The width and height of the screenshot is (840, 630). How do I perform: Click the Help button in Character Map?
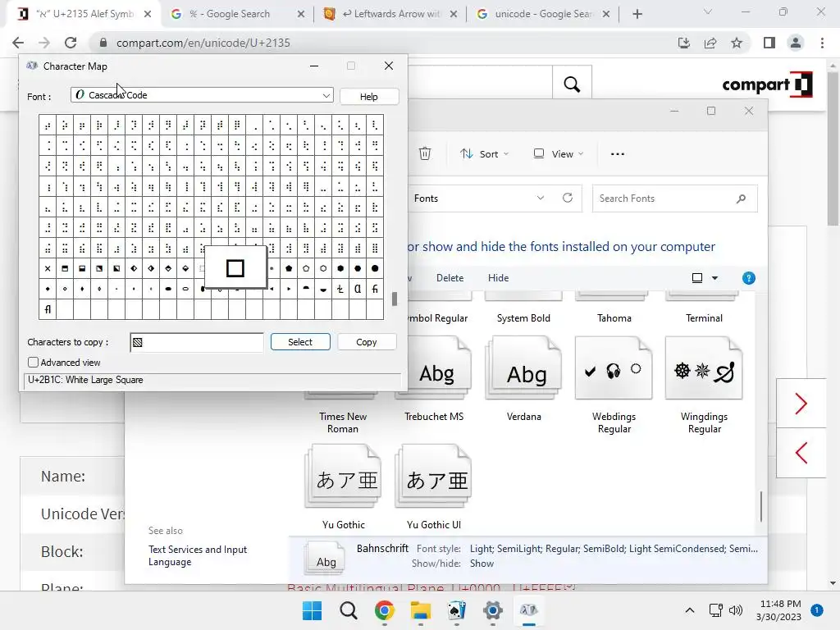coord(368,97)
